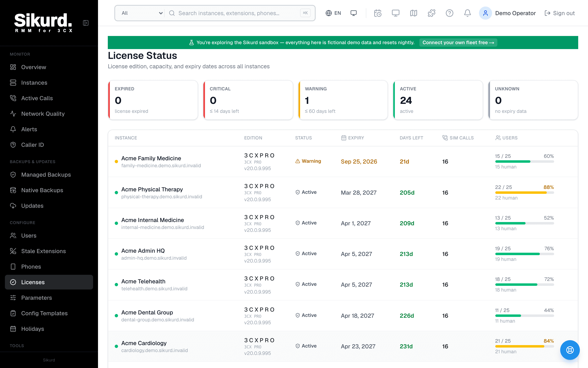Open Stale Extensions page
Screen dimensions: 588x368
point(49,251)
